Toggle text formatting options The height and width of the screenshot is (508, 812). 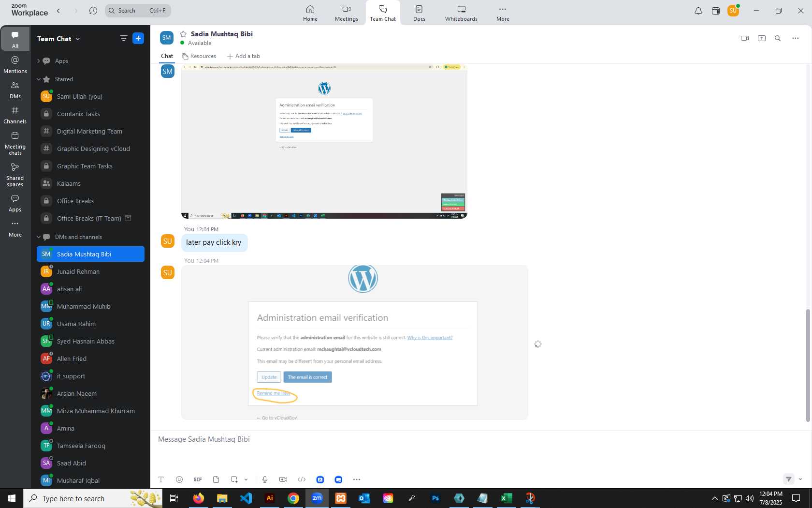click(161, 479)
